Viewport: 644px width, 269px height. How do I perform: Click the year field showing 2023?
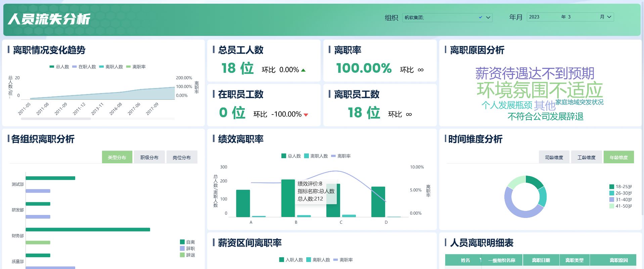543,17
